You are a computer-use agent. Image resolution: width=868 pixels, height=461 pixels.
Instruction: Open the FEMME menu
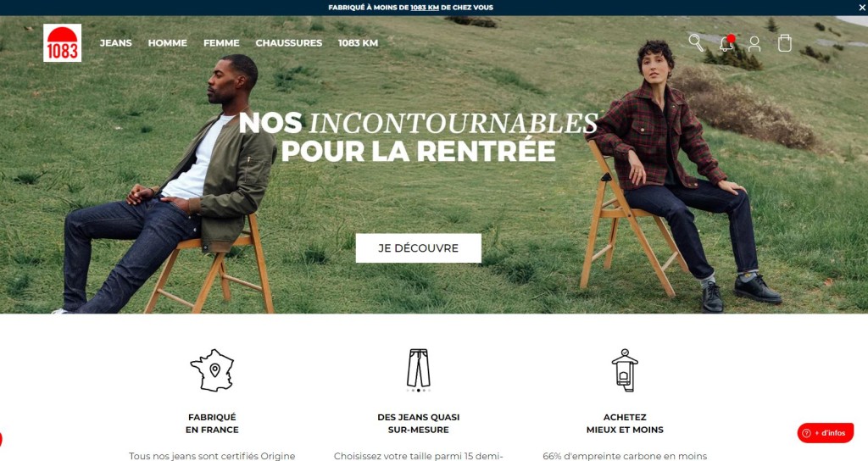point(221,42)
